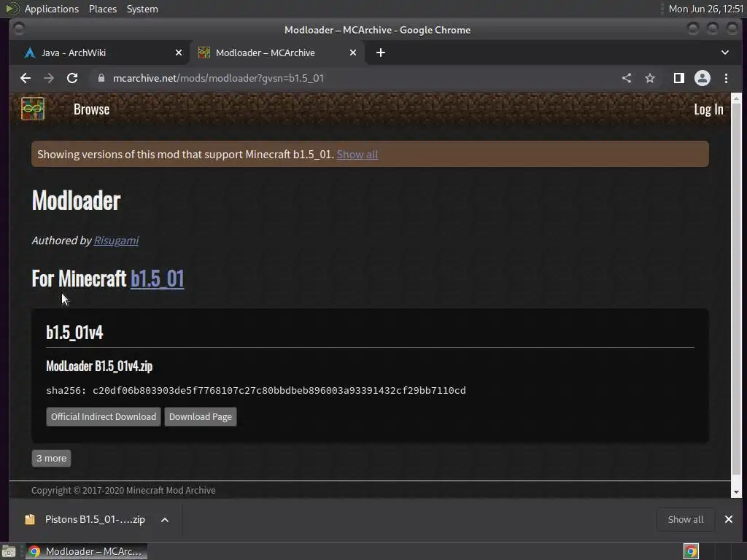Open a new tab with the plus button
This screenshot has height=560, width=747.
[x=381, y=52]
